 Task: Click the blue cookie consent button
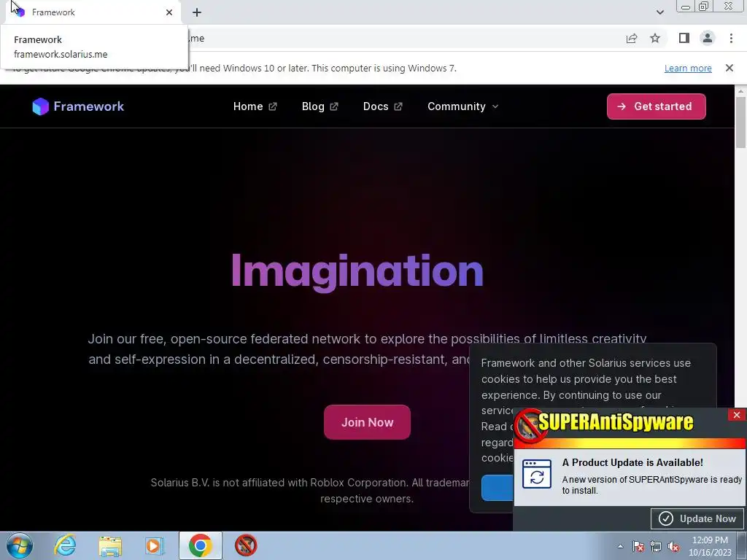pos(498,488)
